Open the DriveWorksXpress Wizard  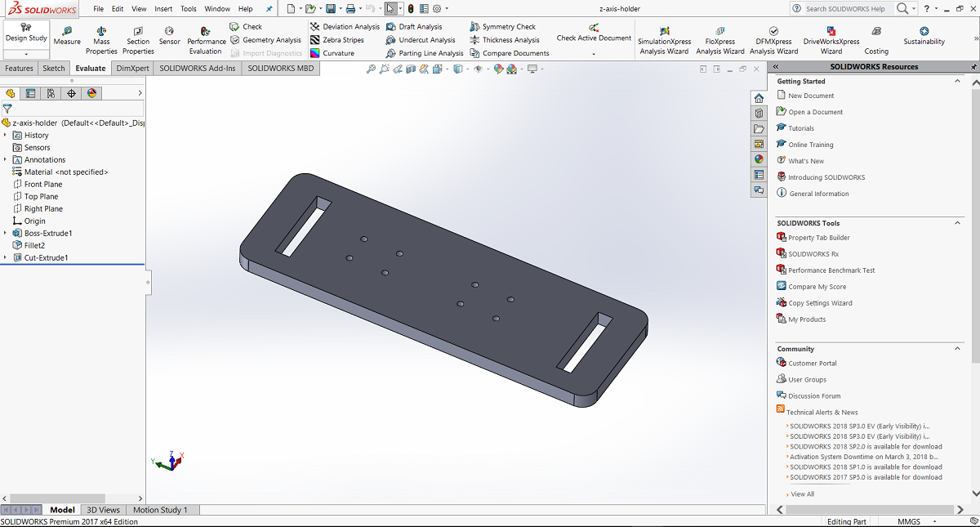pyautogui.click(x=831, y=40)
